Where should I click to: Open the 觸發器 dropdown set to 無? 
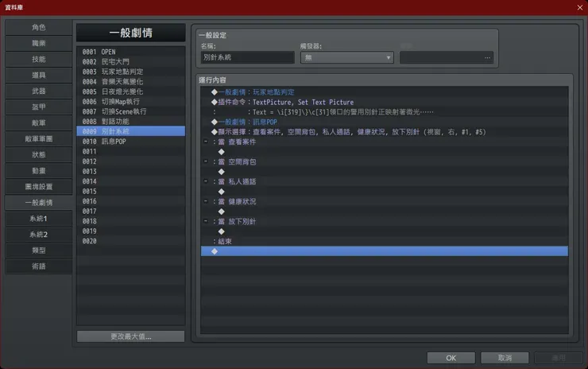click(347, 57)
